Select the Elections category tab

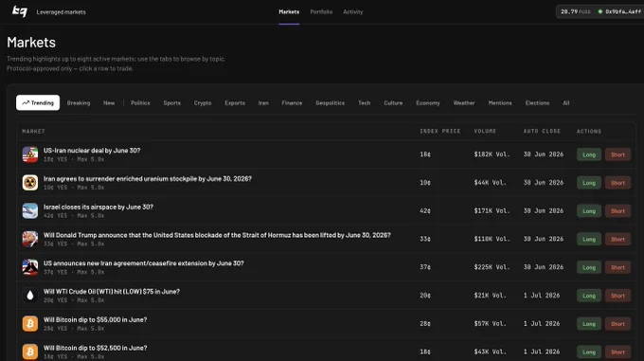[x=537, y=102]
